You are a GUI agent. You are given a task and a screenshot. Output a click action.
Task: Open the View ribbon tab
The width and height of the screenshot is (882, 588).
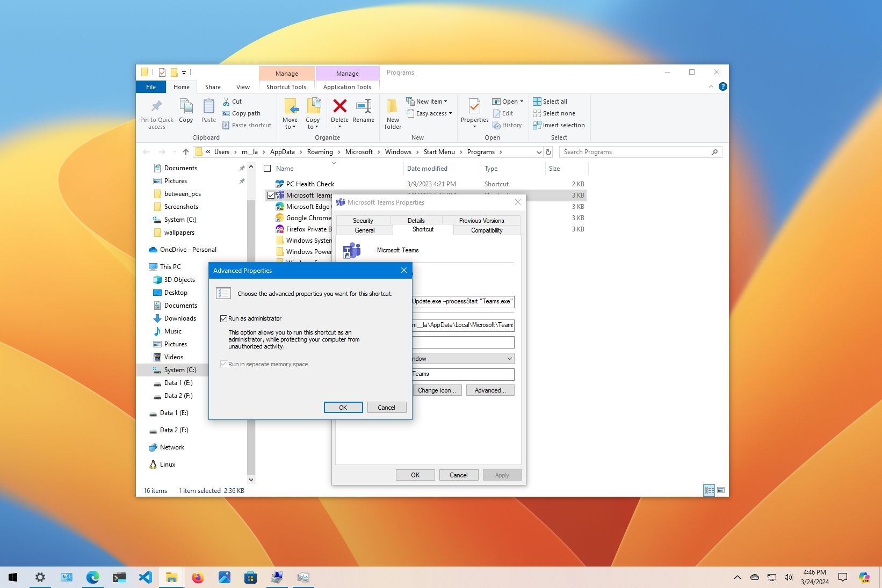coord(242,86)
